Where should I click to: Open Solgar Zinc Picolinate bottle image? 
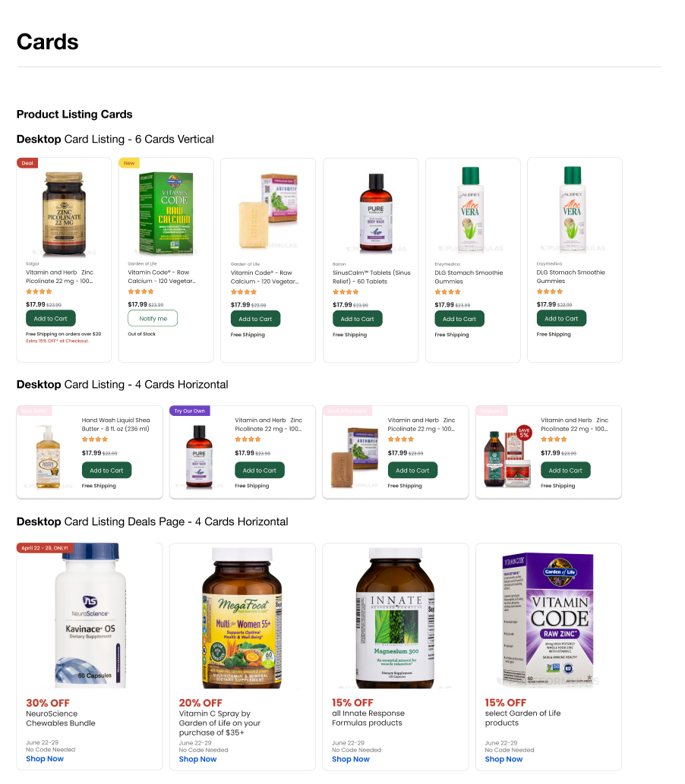[x=64, y=213]
